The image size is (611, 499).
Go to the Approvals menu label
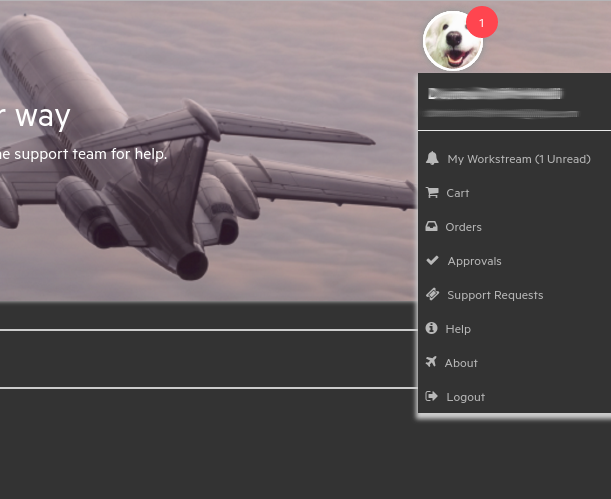[x=474, y=261]
